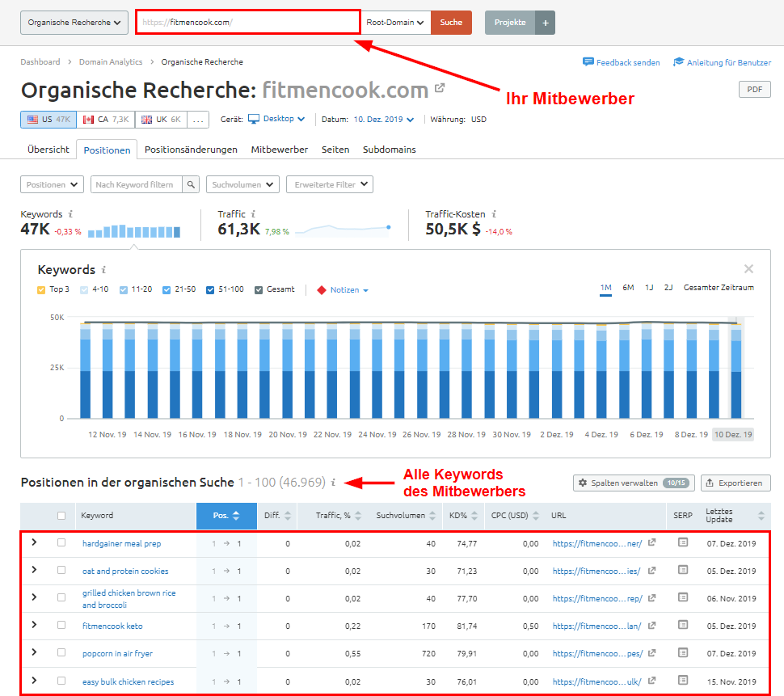Screen dimensions: 784x696
Task: Sort table by KD% column arrows
Action: 474,516
